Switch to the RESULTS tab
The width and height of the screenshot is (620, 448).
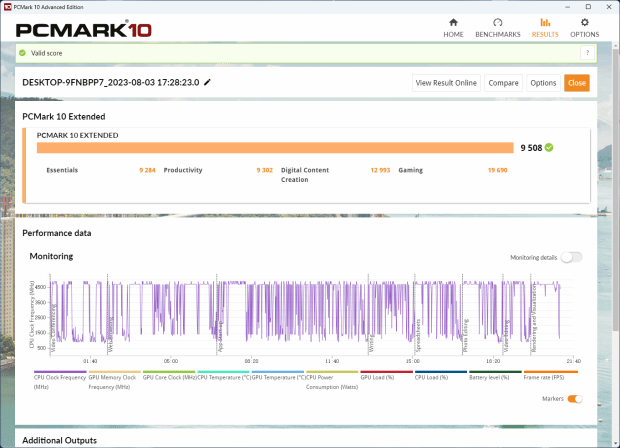pyautogui.click(x=545, y=28)
